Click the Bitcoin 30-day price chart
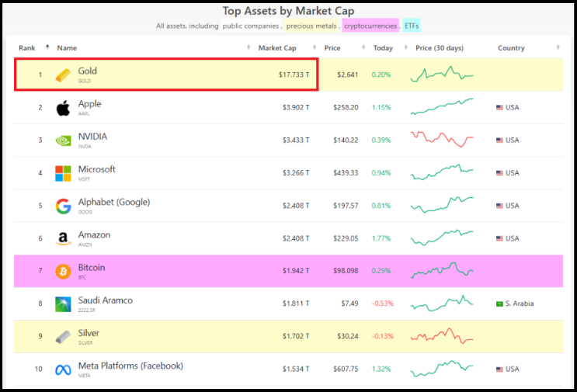 pyautogui.click(x=442, y=271)
